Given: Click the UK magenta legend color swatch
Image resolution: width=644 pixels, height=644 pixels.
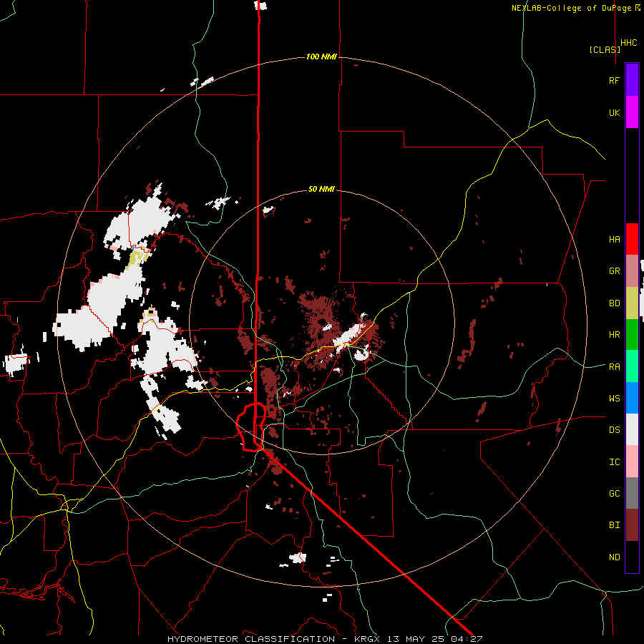Looking at the screenshot, I should [x=632, y=112].
